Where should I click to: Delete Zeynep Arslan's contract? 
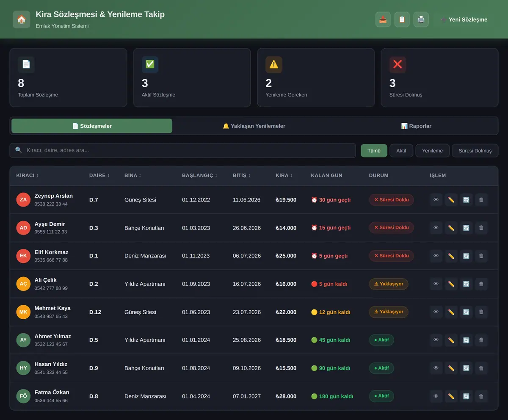481,200
